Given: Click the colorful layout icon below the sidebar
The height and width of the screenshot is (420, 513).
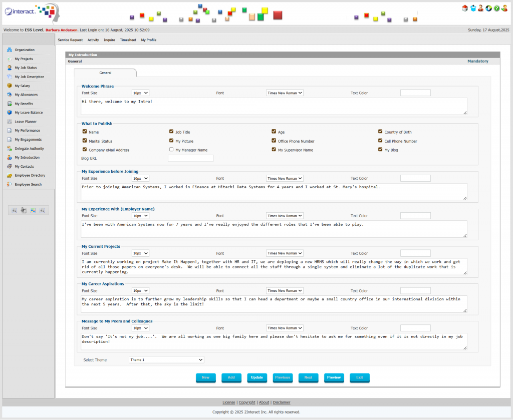Looking at the screenshot, I should 33,210.
